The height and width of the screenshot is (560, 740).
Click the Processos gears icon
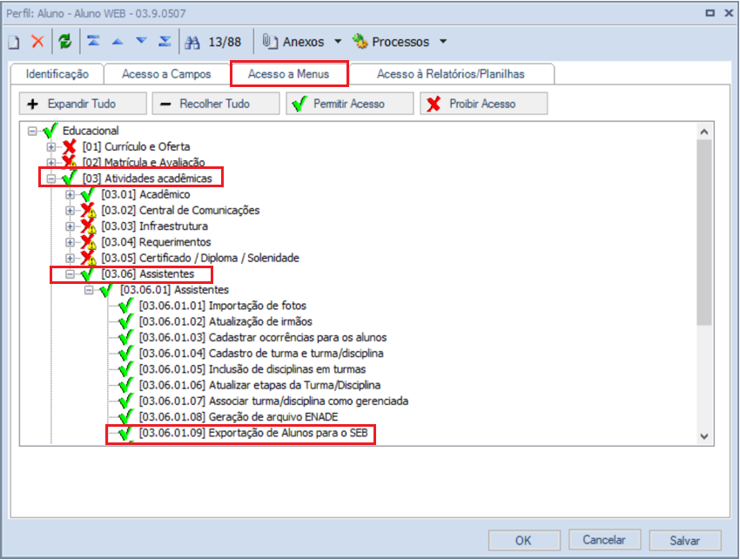360,42
